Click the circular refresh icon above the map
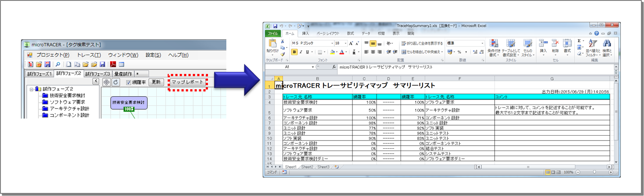Screen dimensions: 644x196 116,82
